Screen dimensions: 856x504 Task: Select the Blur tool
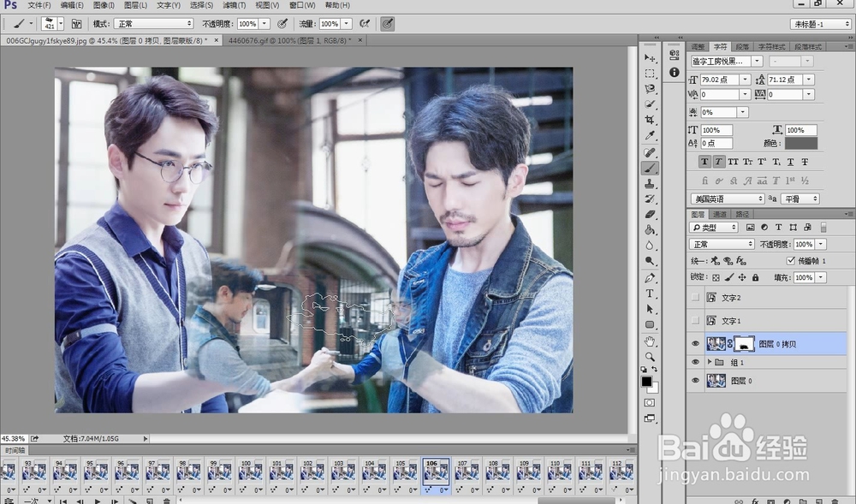pos(649,246)
